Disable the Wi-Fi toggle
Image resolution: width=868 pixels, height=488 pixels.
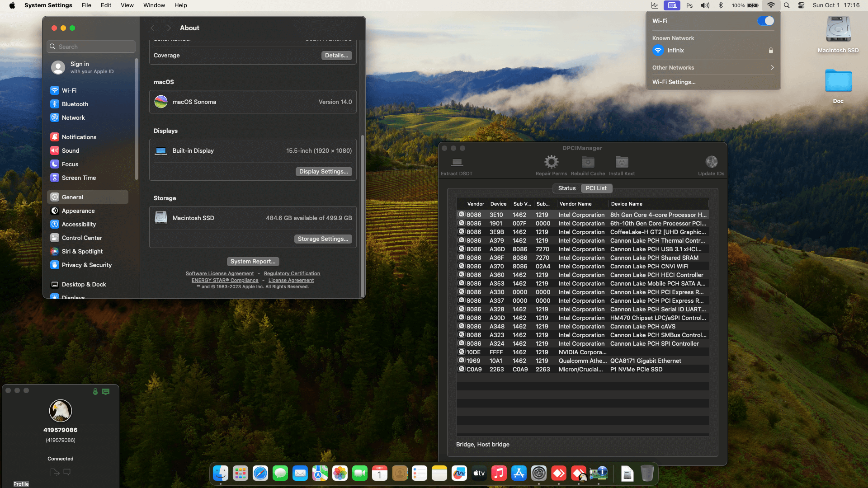[x=765, y=21]
